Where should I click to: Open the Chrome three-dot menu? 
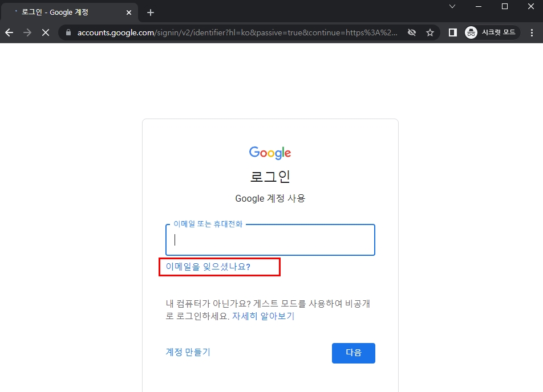[x=532, y=32]
